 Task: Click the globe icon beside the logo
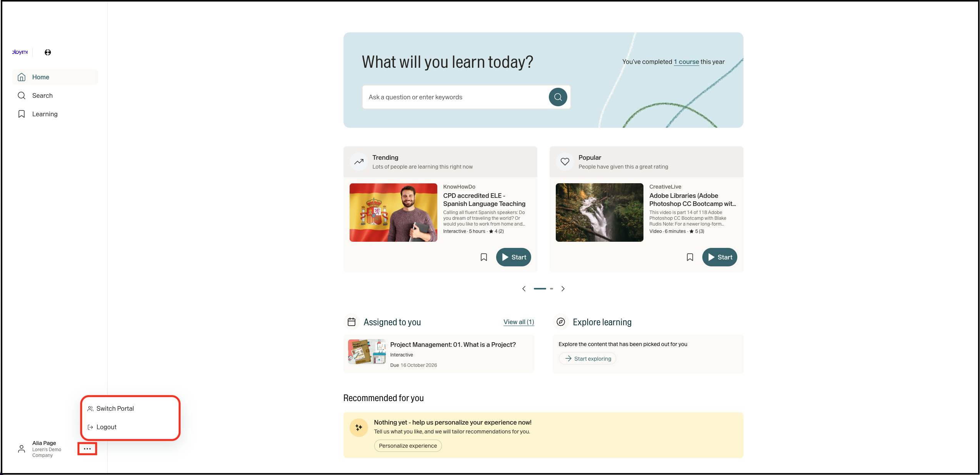48,52
